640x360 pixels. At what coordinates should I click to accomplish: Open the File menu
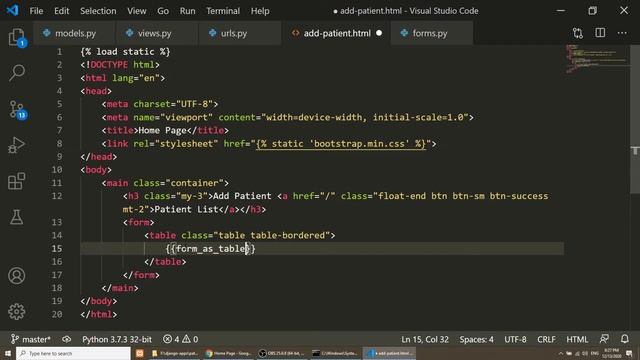(36, 11)
